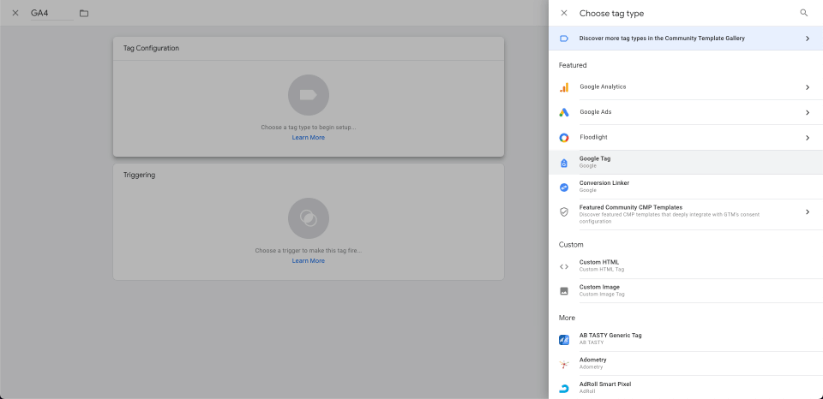Click the Tag Configuration placeholder tag icon
The image size is (823, 399).
[309, 95]
